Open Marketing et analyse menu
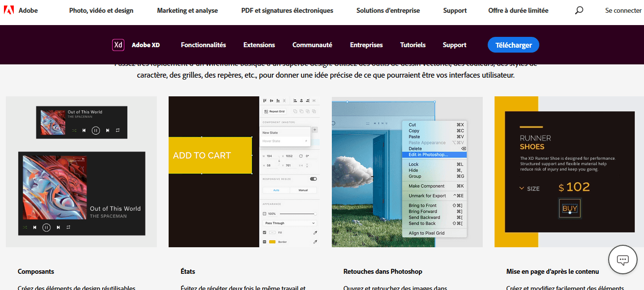This screenshot has width=644, height=290. point(187,10)
